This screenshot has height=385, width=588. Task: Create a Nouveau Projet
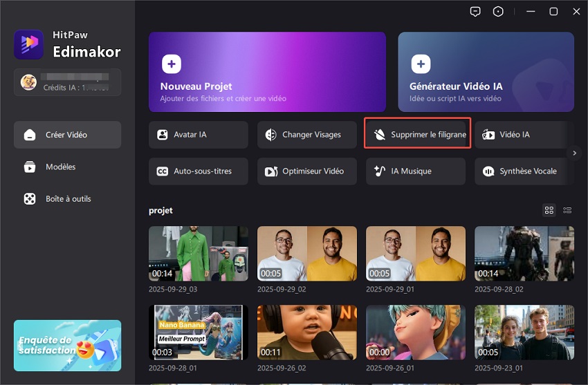tap(267, 72)
